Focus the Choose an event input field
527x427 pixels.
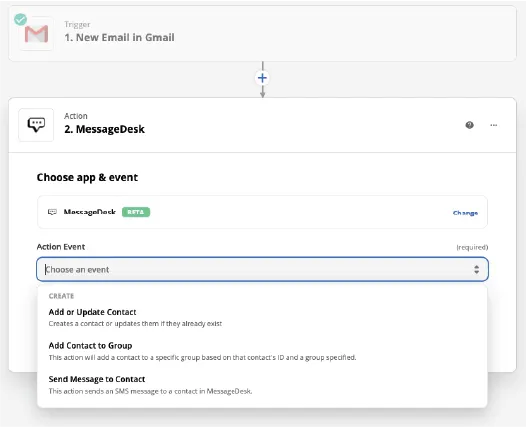pos(262,269)
